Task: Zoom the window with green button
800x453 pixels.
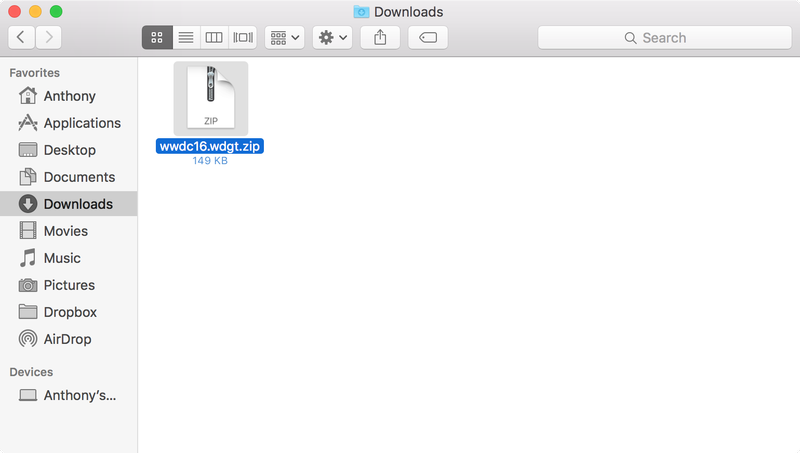Action: [56, 11]
